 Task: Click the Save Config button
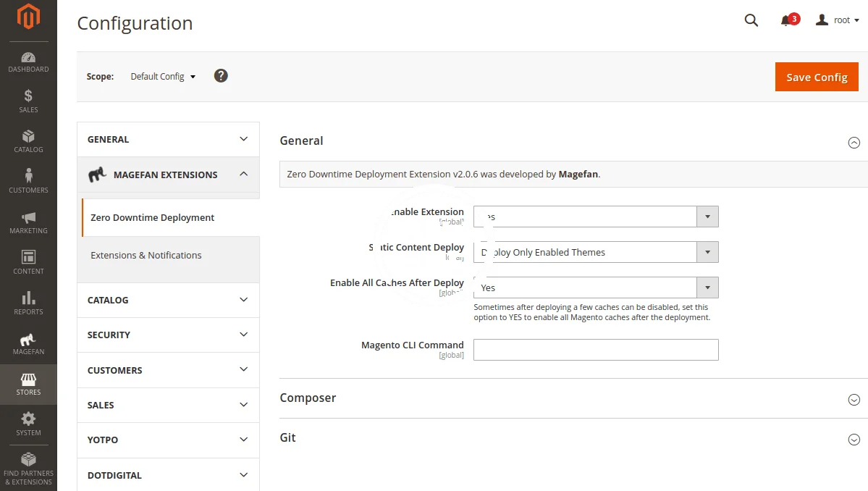point(816,77)
